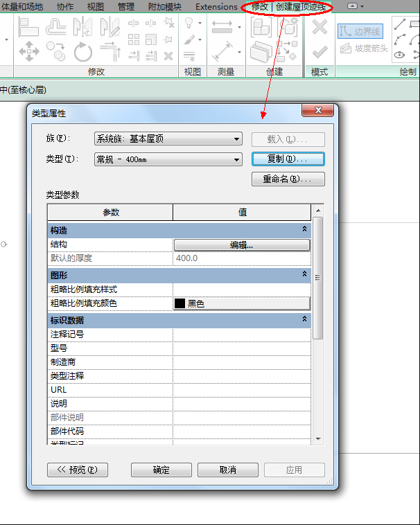The image size is (420, 525).
Task: Select the Move tool in the Modify panel
Action: [x=28, y=51]
